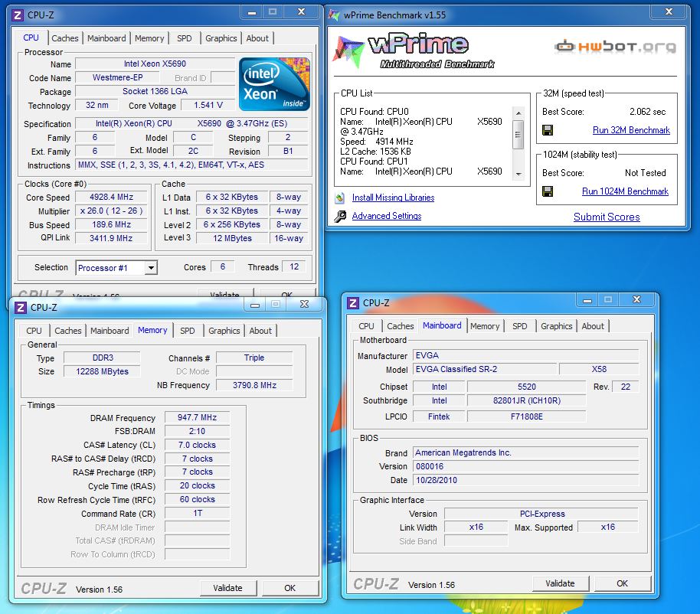This screenshot has width=700, height=614.
Task: Click the CPU-Z icon in the Memory window title bar
Action: tap(20, 307)
